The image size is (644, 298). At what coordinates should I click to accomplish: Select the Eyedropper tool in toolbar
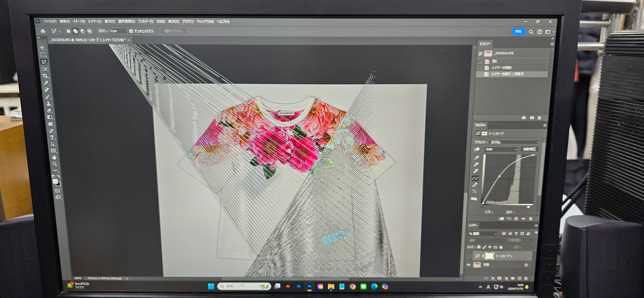point(46,83)
